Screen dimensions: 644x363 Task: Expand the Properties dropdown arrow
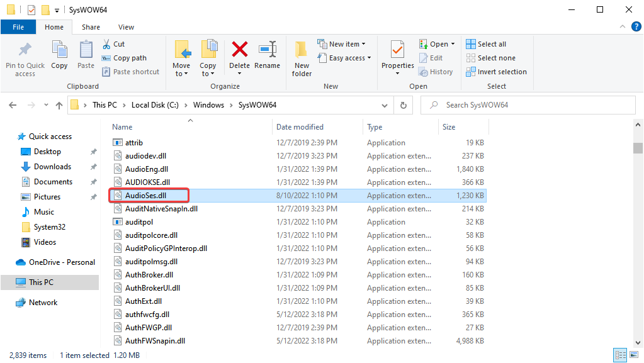tap(398, 74)
